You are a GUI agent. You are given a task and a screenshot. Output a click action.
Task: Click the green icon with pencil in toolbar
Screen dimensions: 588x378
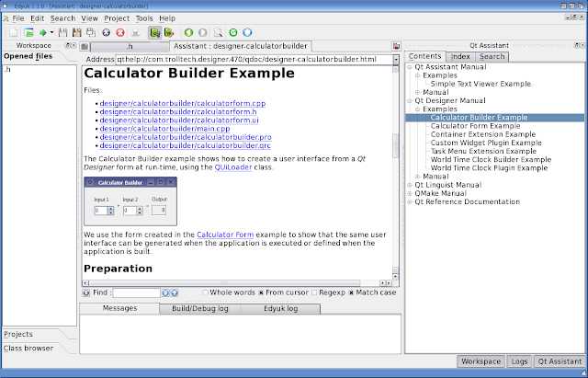[x=169, y=33]
